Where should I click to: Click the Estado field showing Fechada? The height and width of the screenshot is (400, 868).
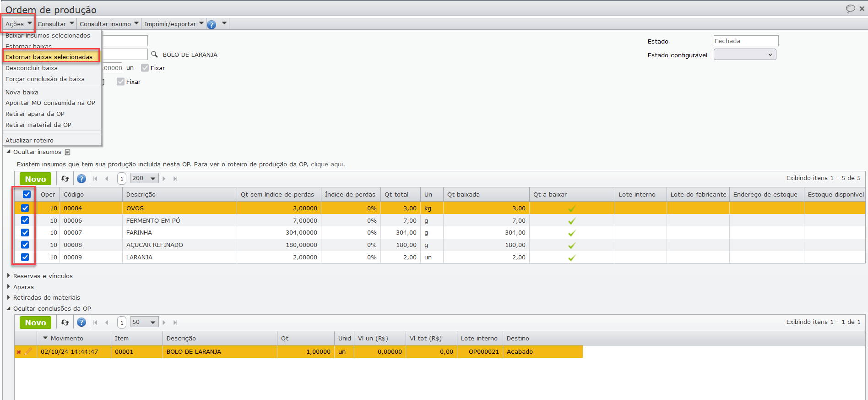(746, 41)
